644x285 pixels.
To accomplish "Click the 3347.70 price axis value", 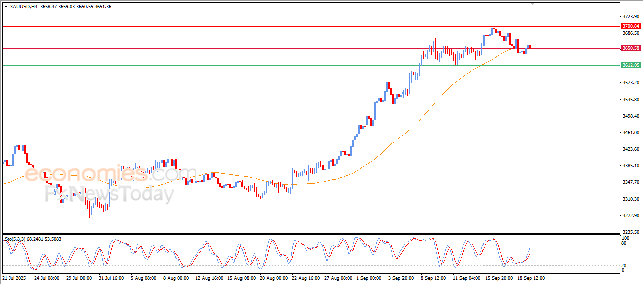I will click(x=631, y=182).
